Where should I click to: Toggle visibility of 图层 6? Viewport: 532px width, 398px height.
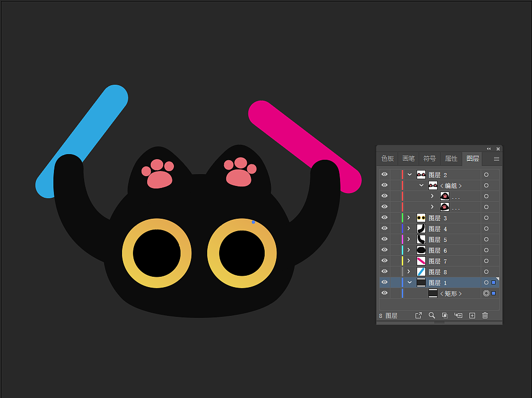pos(384,250)
